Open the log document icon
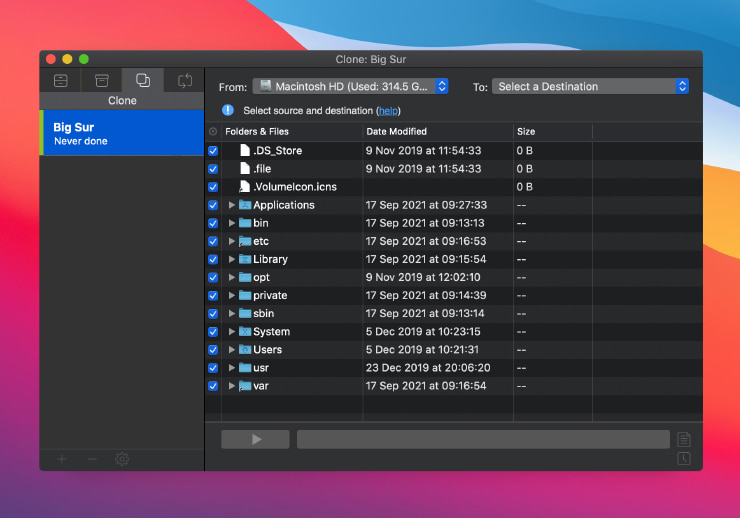740x518 pixels. tap(684, 439)
